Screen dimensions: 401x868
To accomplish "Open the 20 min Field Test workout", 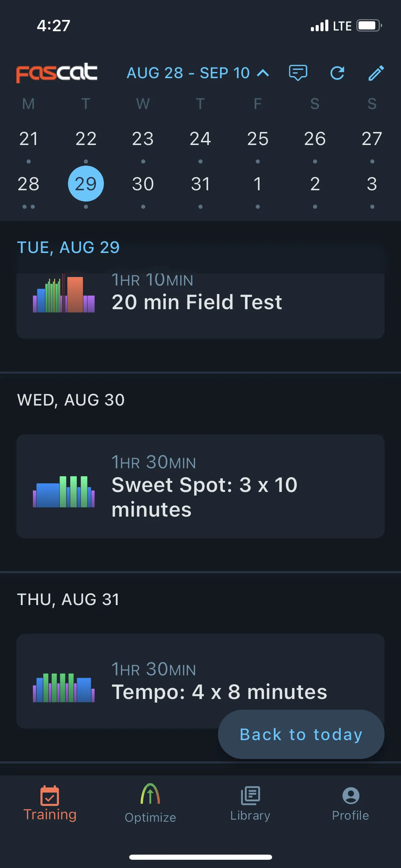I will pos(200,304).
